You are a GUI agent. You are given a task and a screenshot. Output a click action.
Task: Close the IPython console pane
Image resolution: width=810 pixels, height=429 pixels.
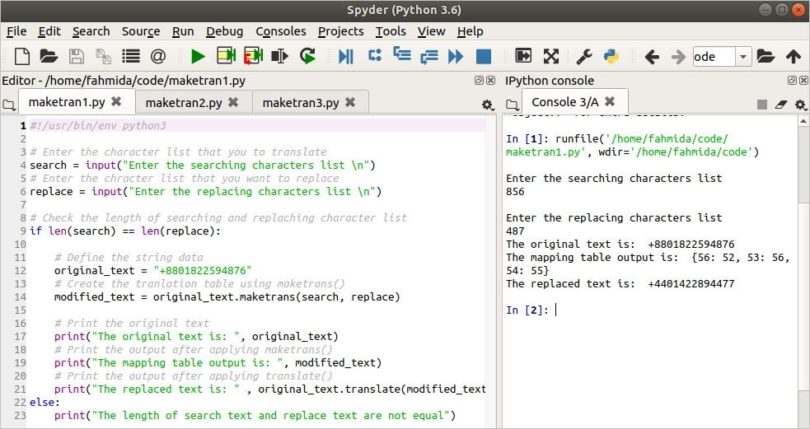[804, 80]
